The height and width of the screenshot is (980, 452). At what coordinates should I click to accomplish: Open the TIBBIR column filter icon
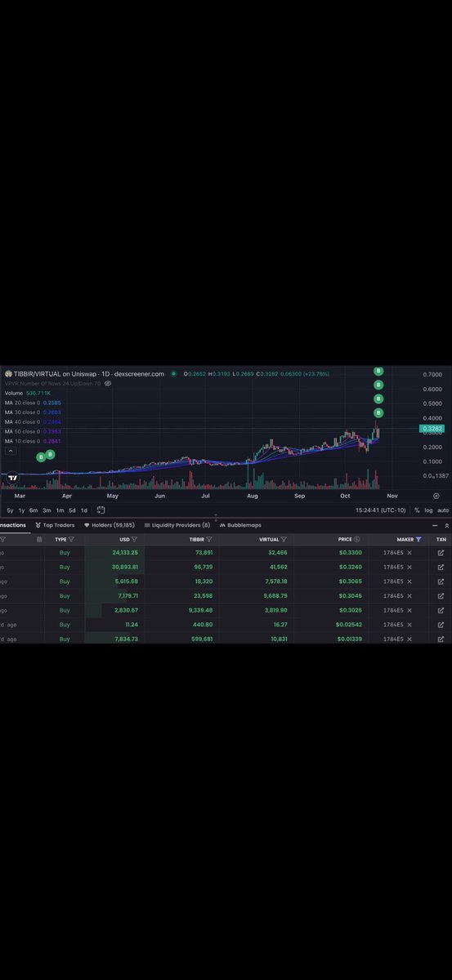click(209, 540)
